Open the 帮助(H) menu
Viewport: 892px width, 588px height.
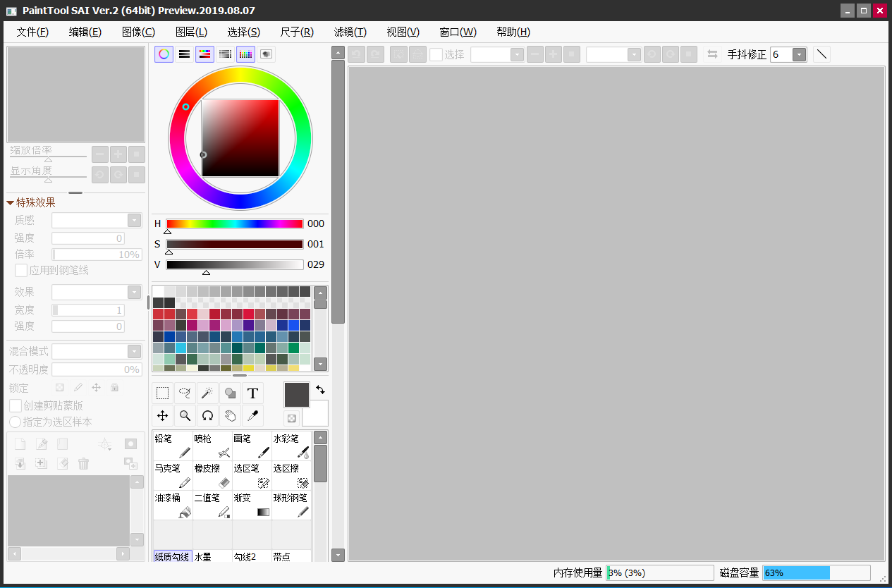[x=513, y=32]
